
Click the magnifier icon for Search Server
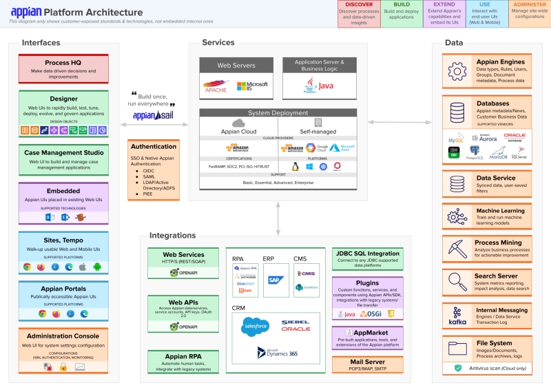coord(457,282)
